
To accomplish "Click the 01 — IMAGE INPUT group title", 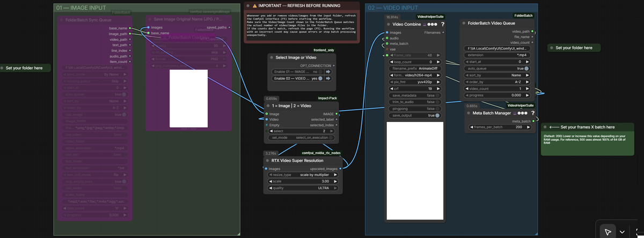I will [80, 8].
